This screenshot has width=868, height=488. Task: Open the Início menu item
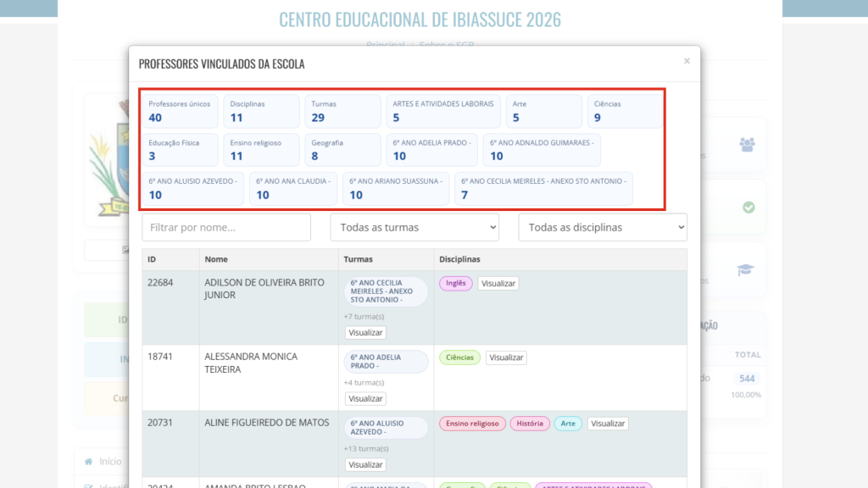point(110,462)
